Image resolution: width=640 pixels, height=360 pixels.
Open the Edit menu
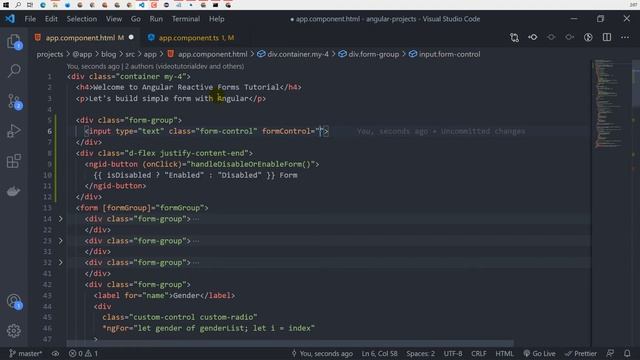51,19
